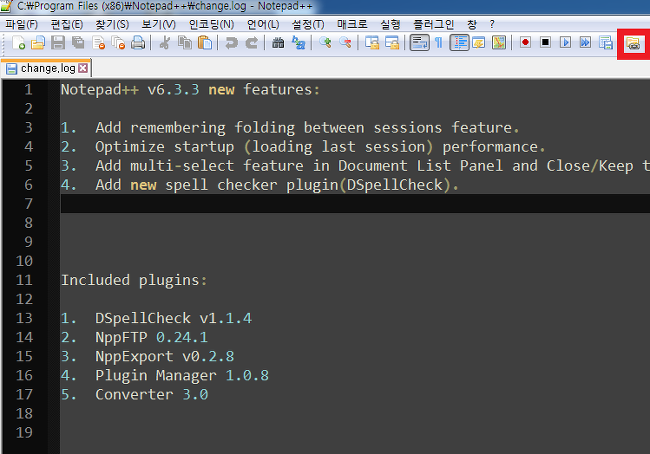The height and width of the screenshot is (454, 650).
Task: Click the Open file folder icon
Action: [38, 43]
